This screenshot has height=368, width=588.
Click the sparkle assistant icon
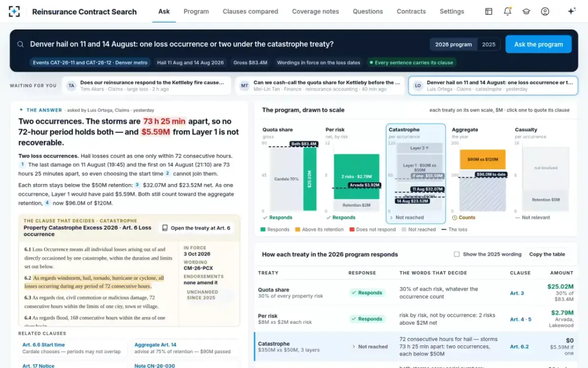tap(571, 11)
